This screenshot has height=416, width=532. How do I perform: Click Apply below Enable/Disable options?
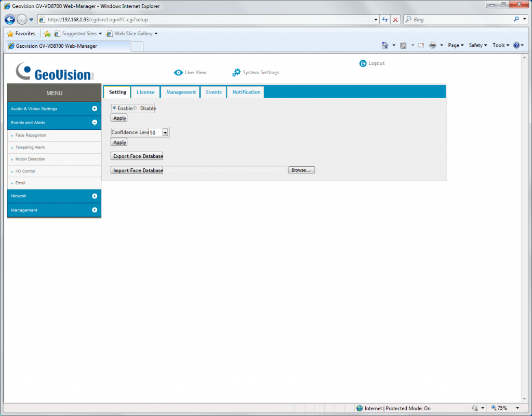coord(119,118)
